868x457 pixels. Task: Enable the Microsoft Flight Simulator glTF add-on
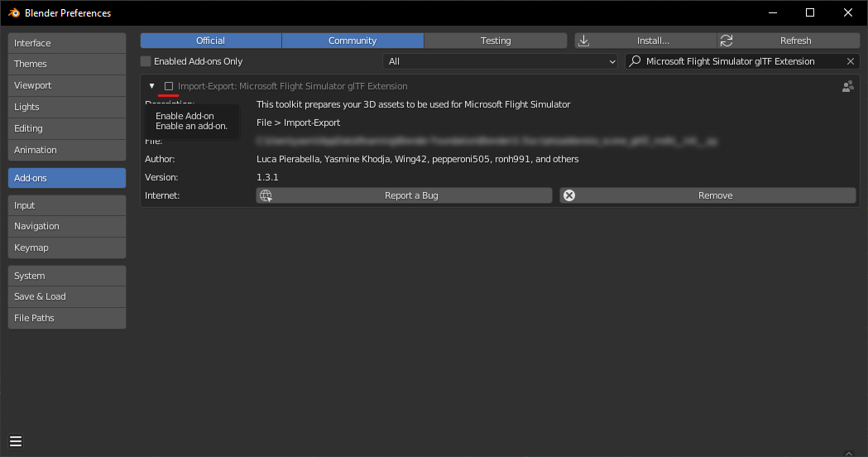point(169,86)
